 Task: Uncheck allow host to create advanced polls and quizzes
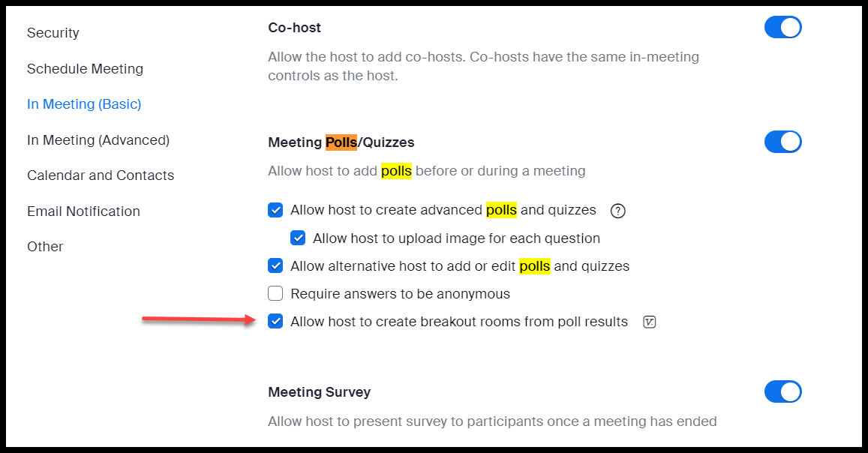[275, 210]
